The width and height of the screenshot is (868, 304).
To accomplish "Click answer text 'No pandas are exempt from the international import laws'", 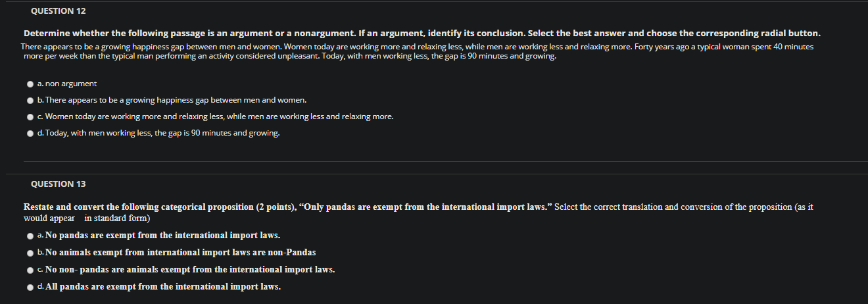I will (x=162, y=235).
